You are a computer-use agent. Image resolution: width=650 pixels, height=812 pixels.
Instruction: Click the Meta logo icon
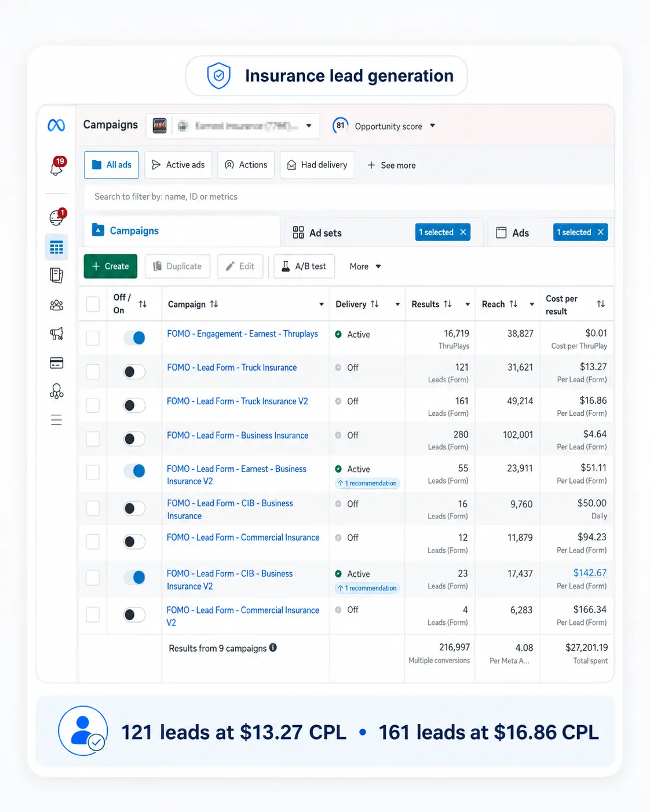pyautogui.click(x=56, y=125)
